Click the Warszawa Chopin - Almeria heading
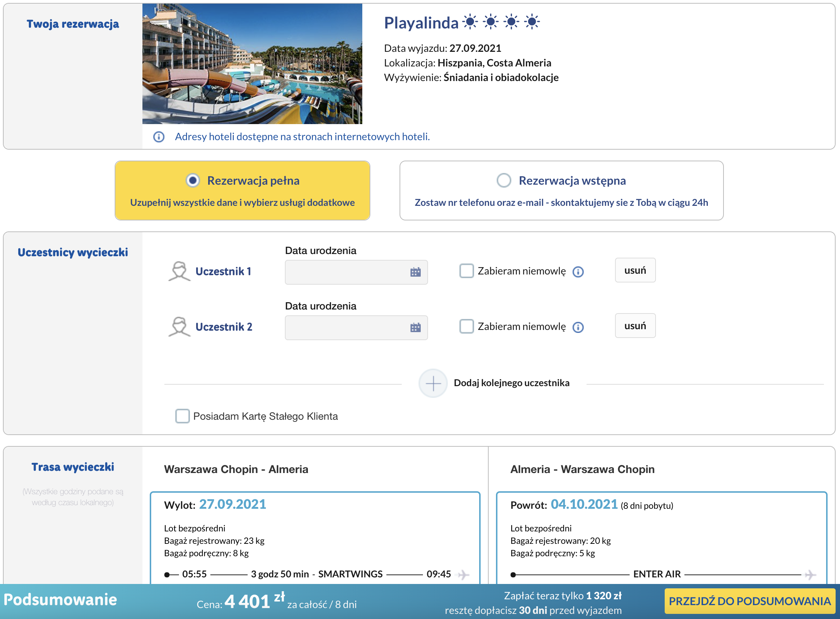This screenshot has width=840, height=619. 236,469
